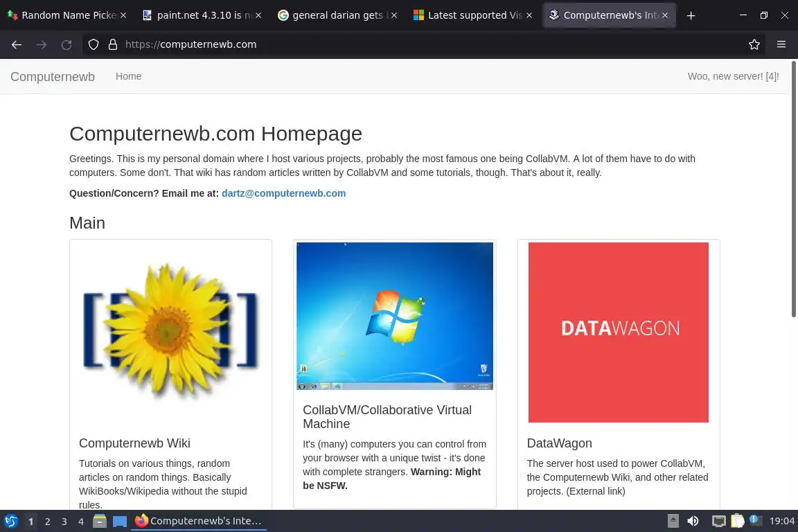798x532 pixels.
Task: Close the Random Name Picker tab
Action: click(123, 16)
